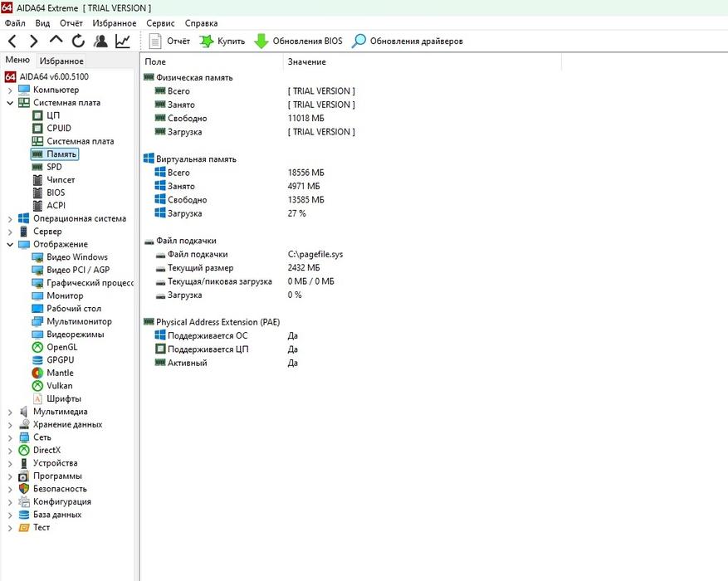Open Видео PCI / AGP
Screen dimensions: 728x581
tap(71, 270)
